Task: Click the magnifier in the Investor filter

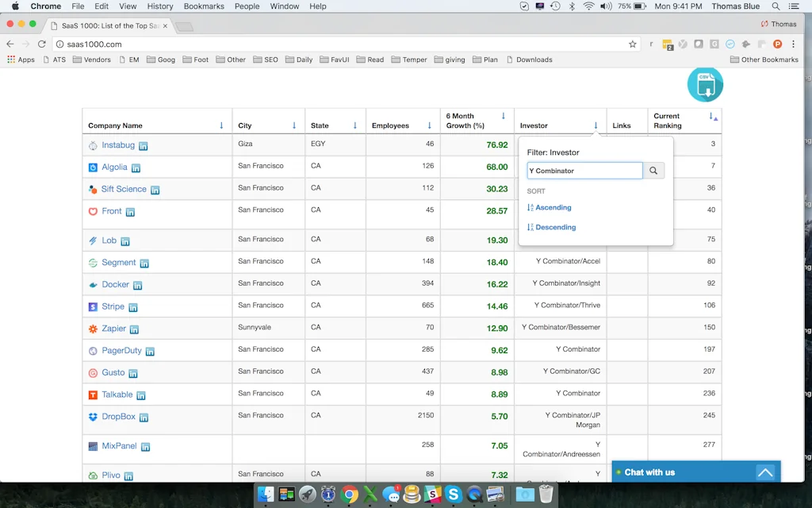Action: (653, 170)
